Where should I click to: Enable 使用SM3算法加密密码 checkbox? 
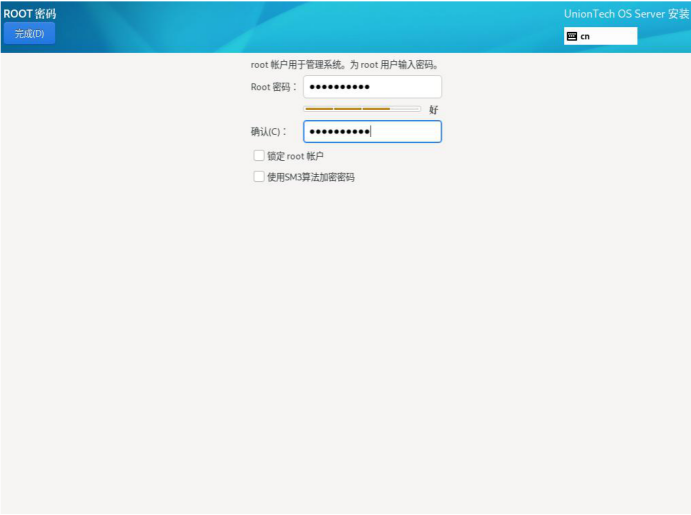click(x=259, y=177)
